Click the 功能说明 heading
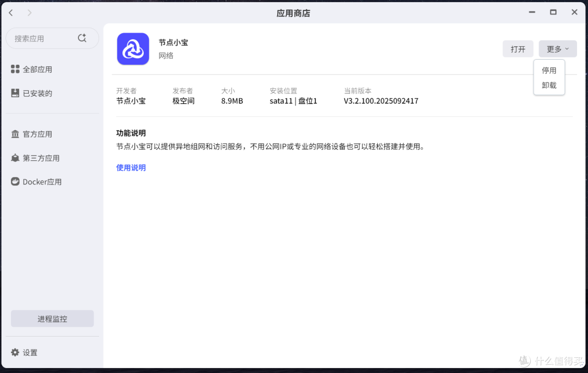The height and width of the screenshot is (373, 588). click(x=131, y=133)
